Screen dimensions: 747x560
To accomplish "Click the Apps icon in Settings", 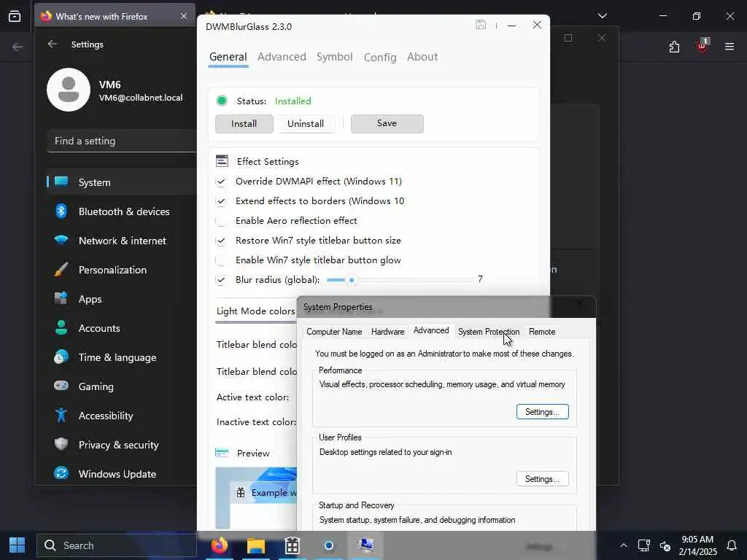I will [x=61, y=298].
